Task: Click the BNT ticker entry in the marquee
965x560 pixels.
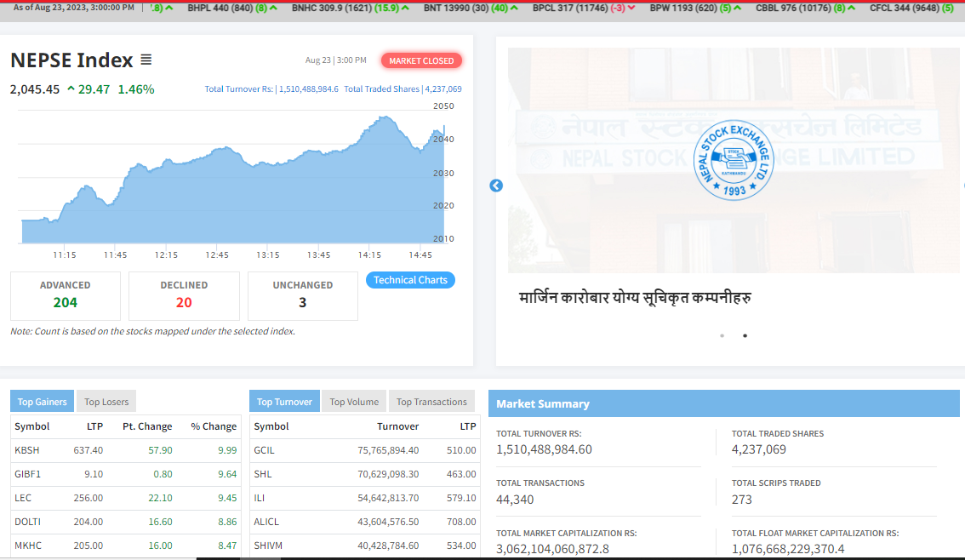Action: coord(471,8)
